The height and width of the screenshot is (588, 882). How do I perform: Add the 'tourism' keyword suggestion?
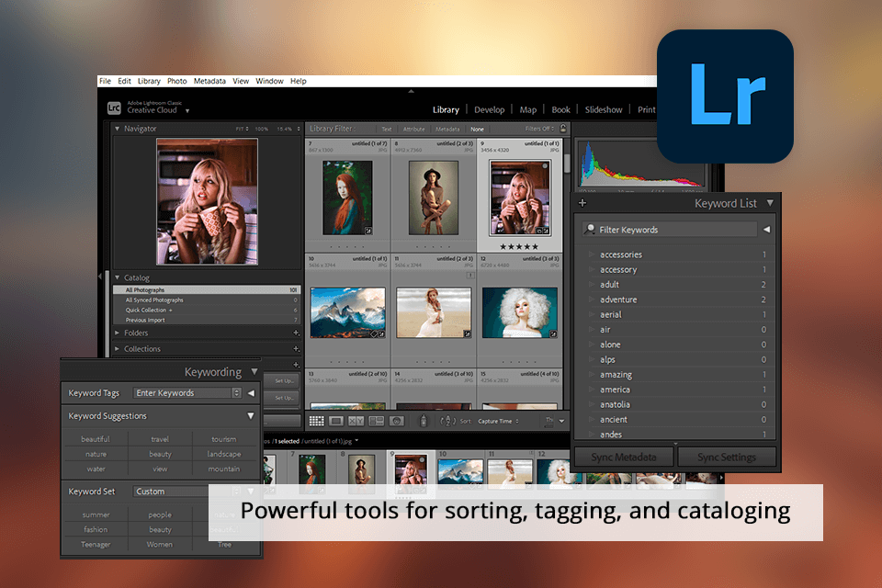click(x=224, y=439)
